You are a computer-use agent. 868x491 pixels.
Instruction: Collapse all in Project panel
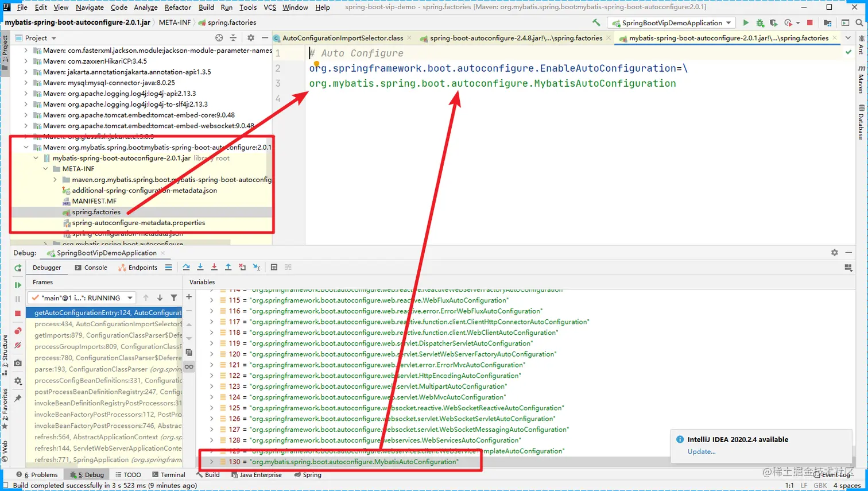pyautogui.click(x=233, y=38)
